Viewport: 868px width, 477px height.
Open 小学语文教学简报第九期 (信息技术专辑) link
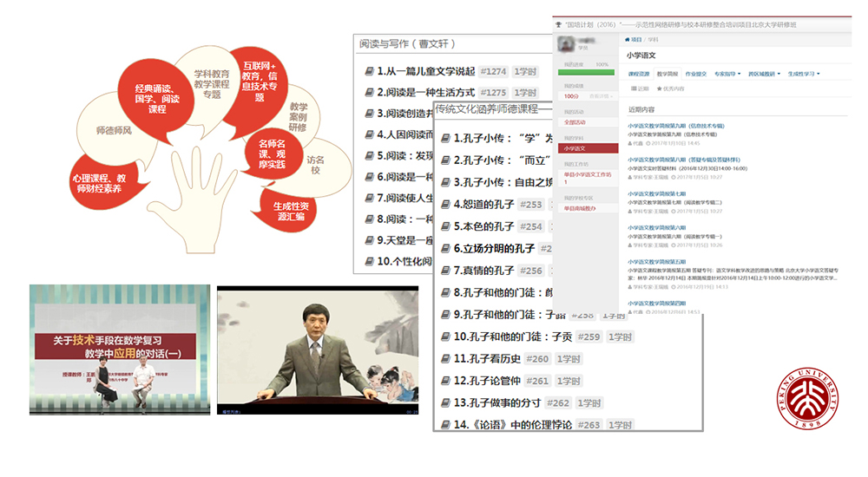[x=675, y=126]
